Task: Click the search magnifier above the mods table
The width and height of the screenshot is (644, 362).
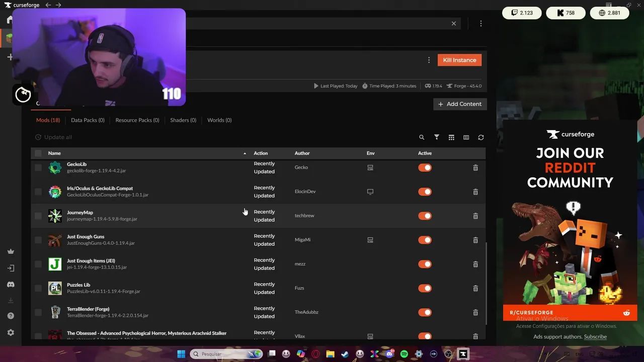Action: (422, 137)
